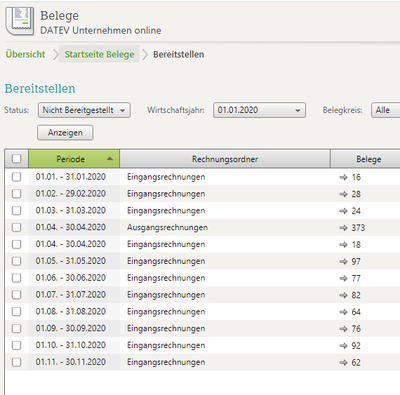Image resolution: width=400 pixels, height=395 pixels.
Task: Go to Übersicht breadcrumb
Action: coord(25,54)
